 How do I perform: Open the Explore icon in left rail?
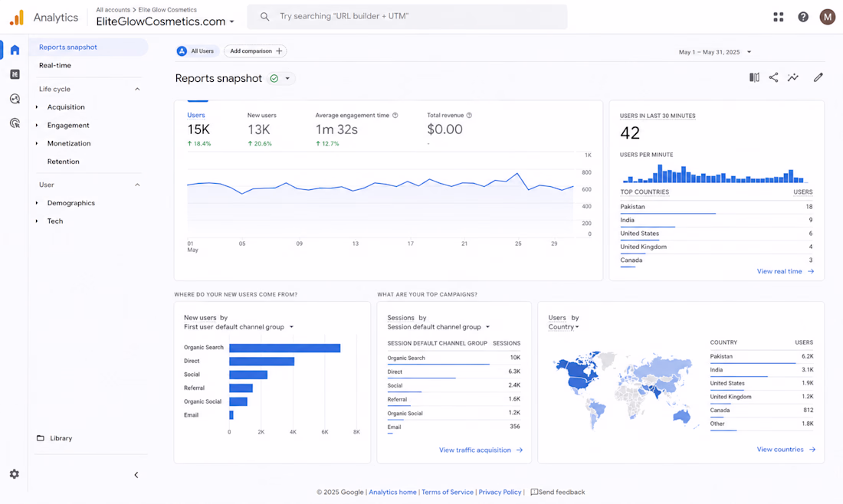click(x=15, y=98)
